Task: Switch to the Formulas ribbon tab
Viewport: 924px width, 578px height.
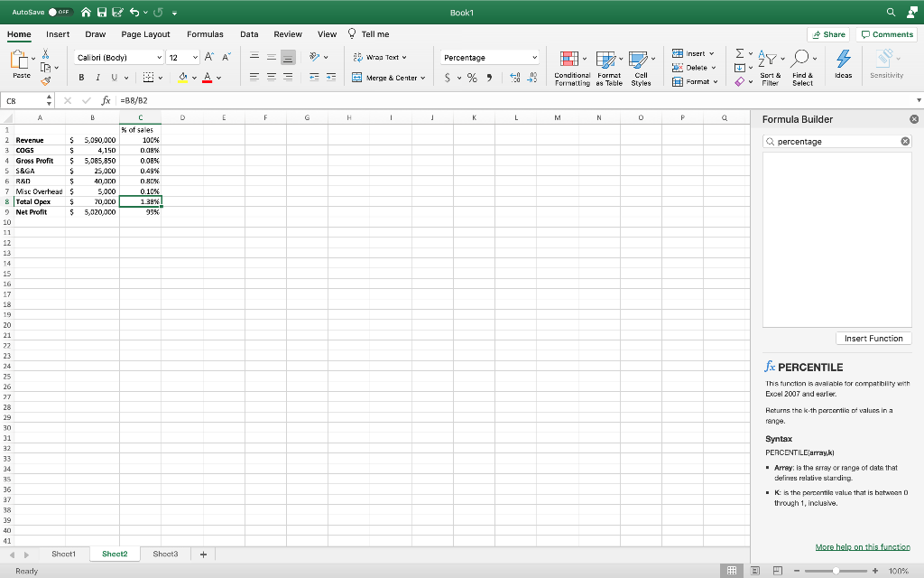Action: click(205, 33)
